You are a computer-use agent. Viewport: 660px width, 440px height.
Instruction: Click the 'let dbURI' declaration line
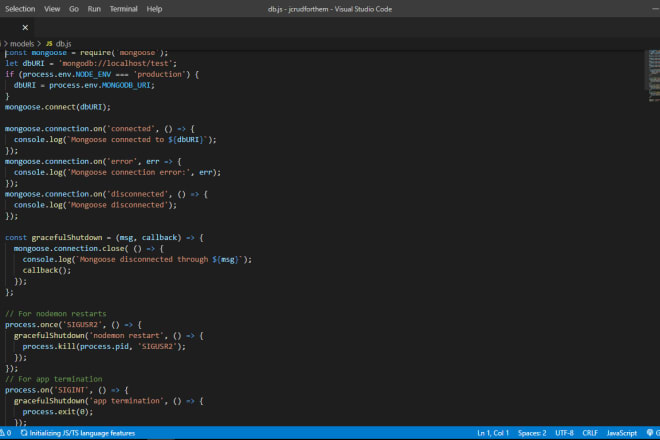(x=91, y=63)
